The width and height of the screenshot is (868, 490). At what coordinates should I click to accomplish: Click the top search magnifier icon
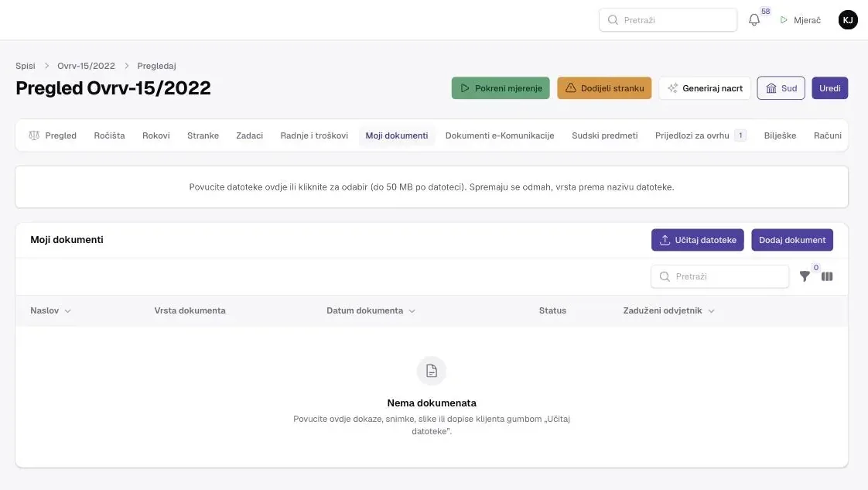coord(613,20)
